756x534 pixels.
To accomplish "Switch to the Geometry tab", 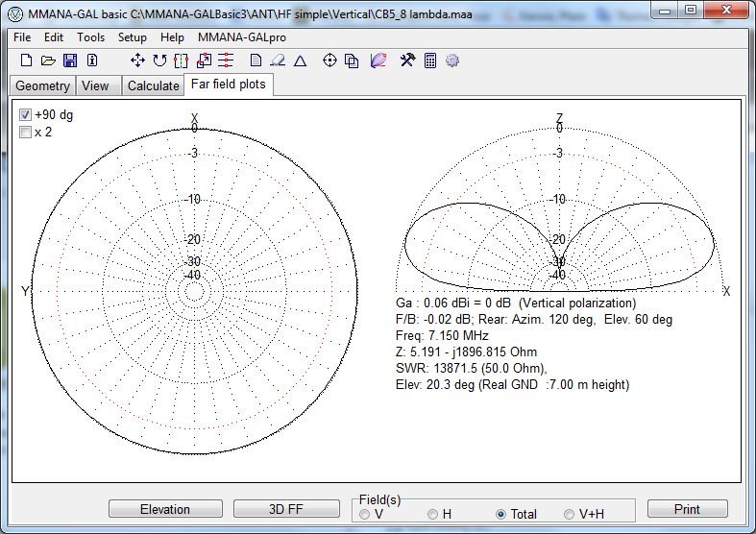I will 42,85.
